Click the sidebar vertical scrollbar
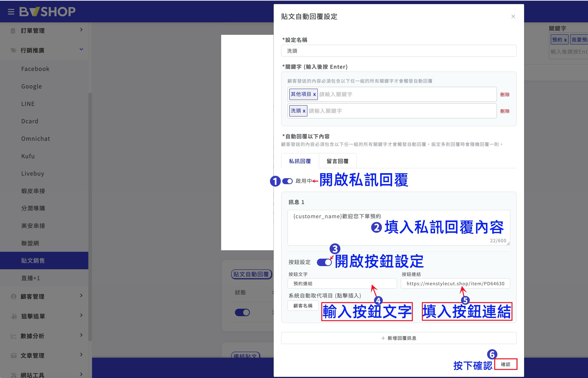This screenshot has width=588, height=378. tap(90, 217)
